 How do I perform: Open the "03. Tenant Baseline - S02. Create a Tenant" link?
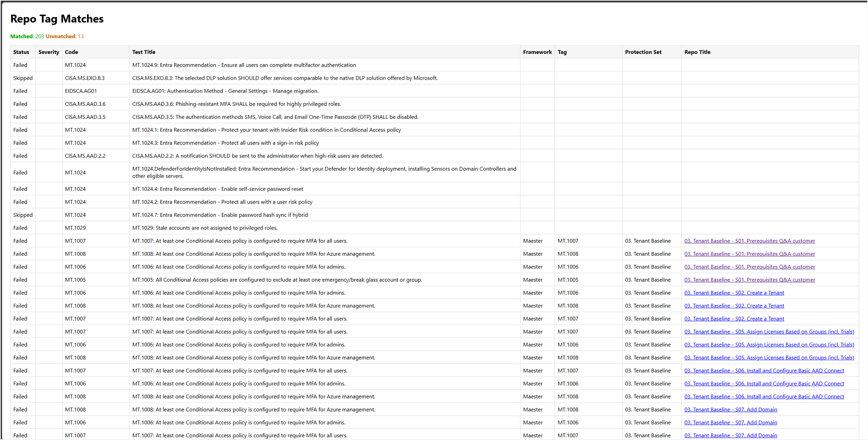[734, 293]
